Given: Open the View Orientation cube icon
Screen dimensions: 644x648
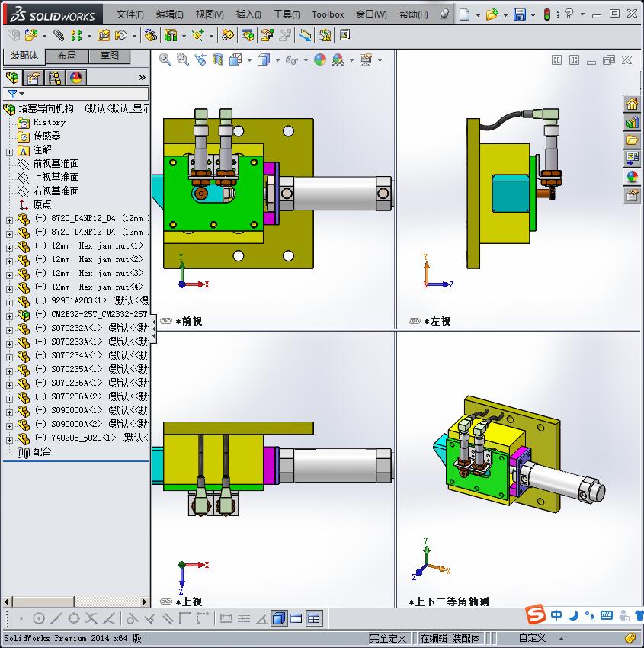Looking at the screenshot, I should click(x=235, y=59).
